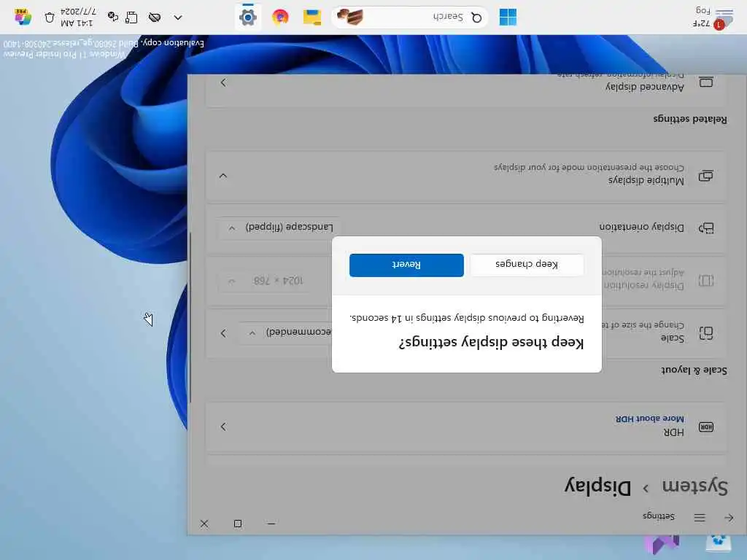Click the Advanced display monitor icon
The height and width of the screenshot is (560, 747).
[705, 82]
